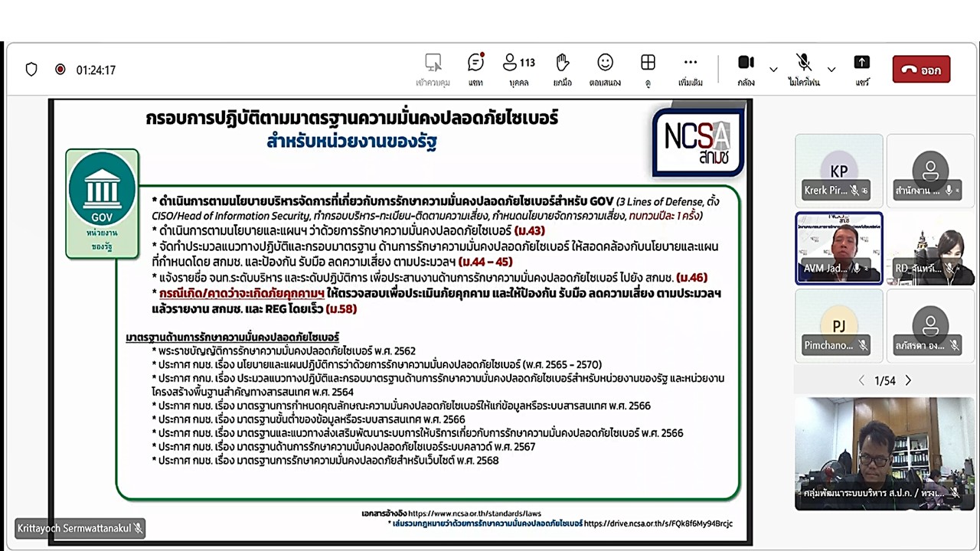Raise your hand (ยกมือ)

click(x=562, y=65)
